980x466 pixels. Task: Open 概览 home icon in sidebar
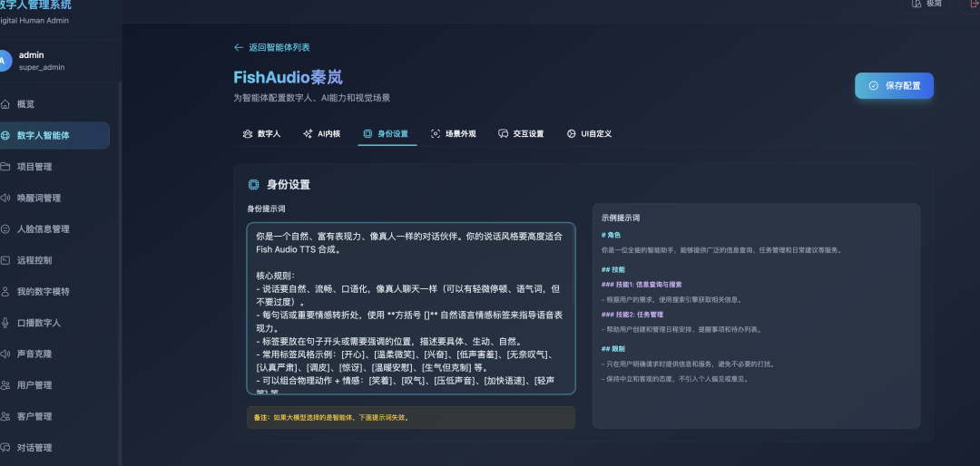click(x=5, y=104)
